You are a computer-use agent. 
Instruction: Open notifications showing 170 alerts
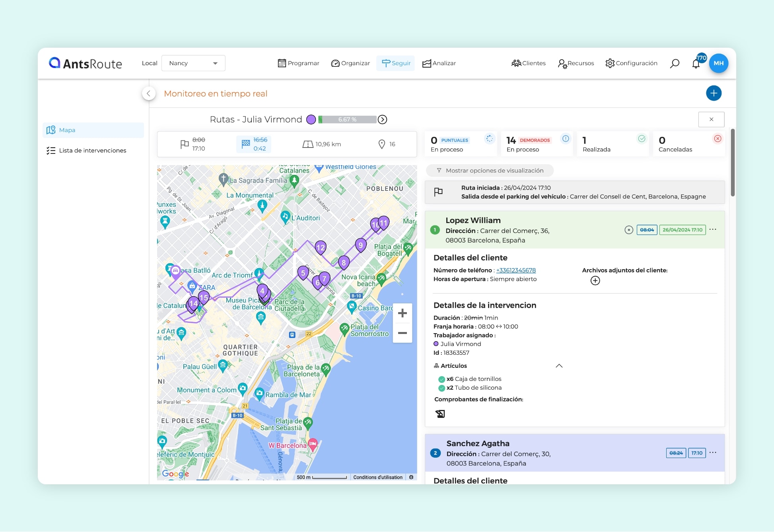(x=696, y=63)
